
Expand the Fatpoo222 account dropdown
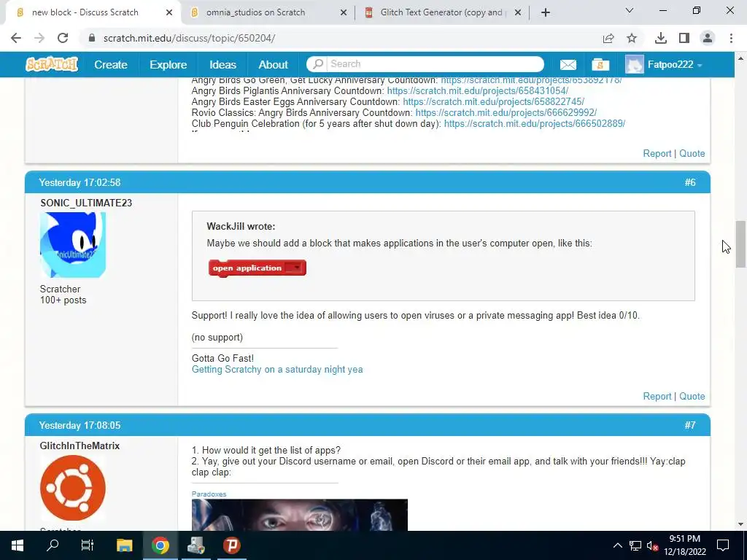point(700,65)
